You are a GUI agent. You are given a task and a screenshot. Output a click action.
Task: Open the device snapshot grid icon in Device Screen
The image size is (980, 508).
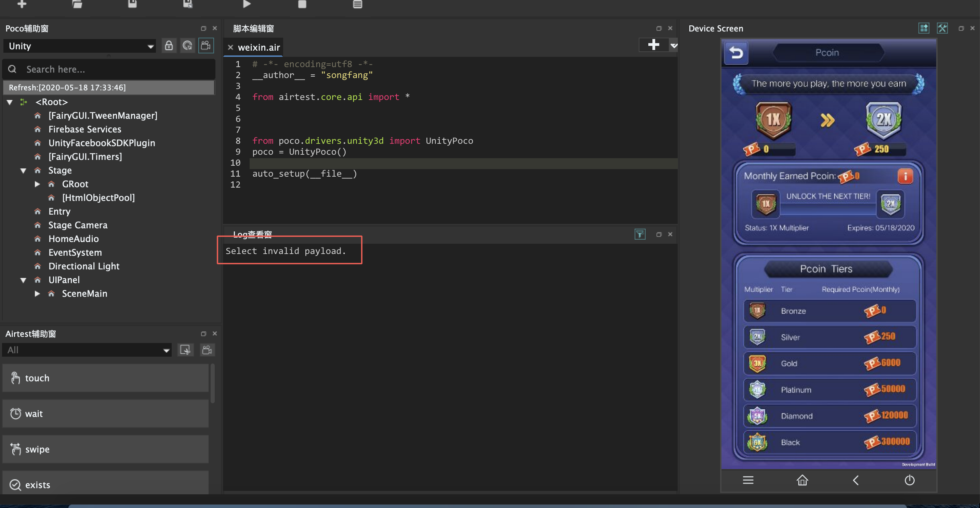(924, 28)
